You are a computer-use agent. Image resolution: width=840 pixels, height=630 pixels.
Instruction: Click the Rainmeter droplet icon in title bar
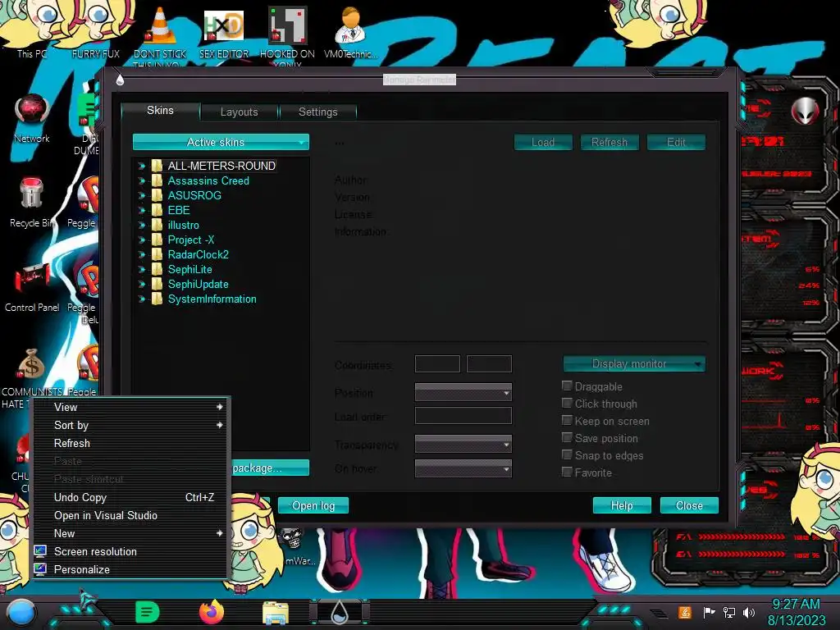coord(120,80)
